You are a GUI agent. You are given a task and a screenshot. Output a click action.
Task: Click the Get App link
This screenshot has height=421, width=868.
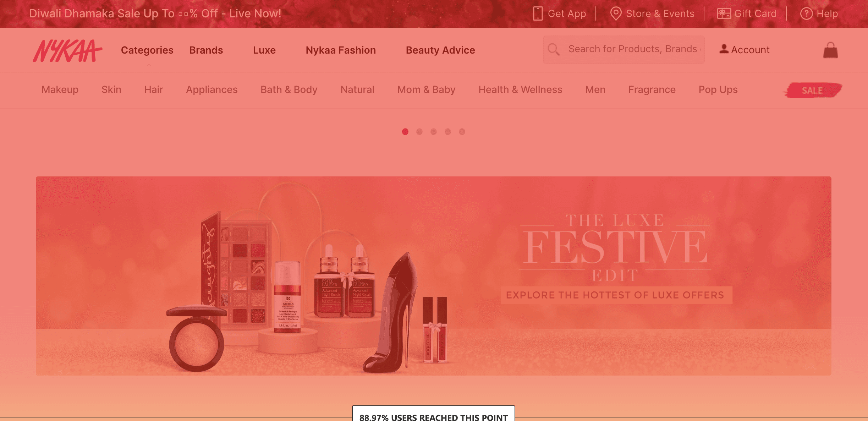coord(567,13)
